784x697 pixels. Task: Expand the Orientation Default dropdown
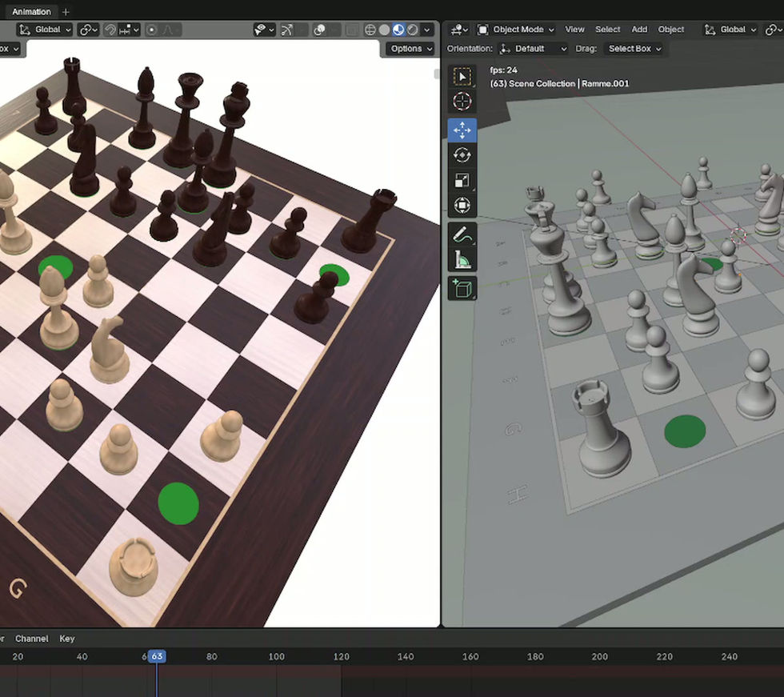pyautogui.click(x=533, y=49)
